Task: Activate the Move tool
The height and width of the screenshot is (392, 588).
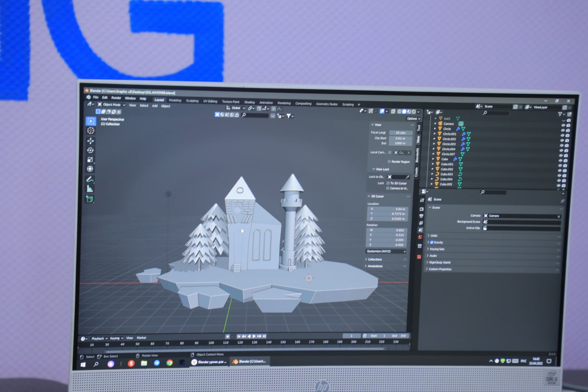Action: (90, 141)
